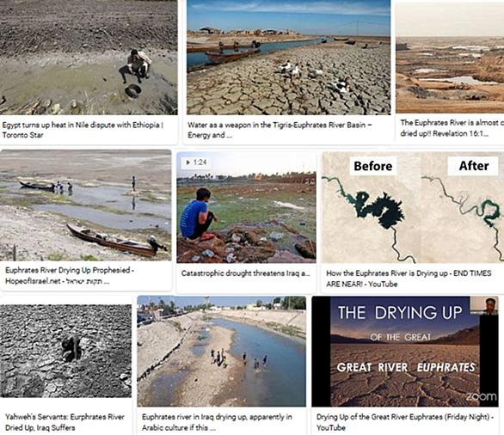The width and height of the screenshot is (504, 435).
Task: Click the Before label on satellite map
Action: [373, 166]
